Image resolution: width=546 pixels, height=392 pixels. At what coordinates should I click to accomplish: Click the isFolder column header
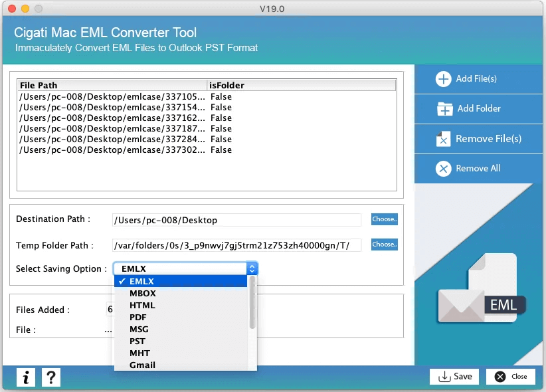coord(302,85)
